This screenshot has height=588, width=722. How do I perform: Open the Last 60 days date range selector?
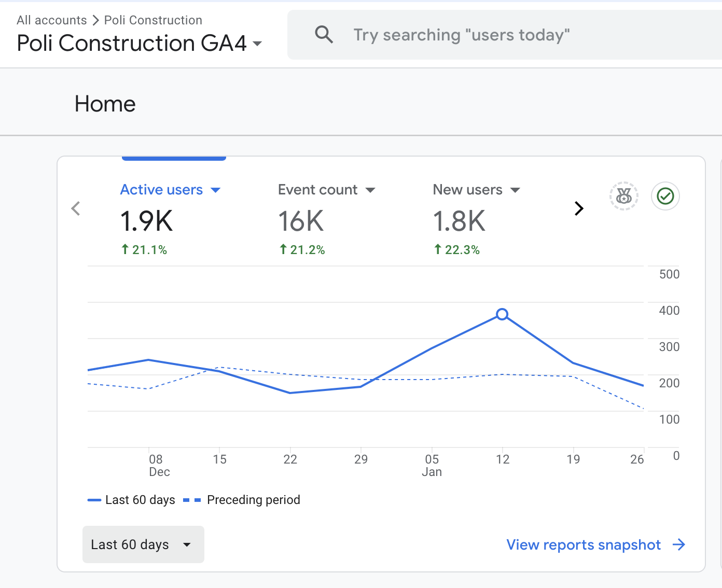click(x=143, y=544)
